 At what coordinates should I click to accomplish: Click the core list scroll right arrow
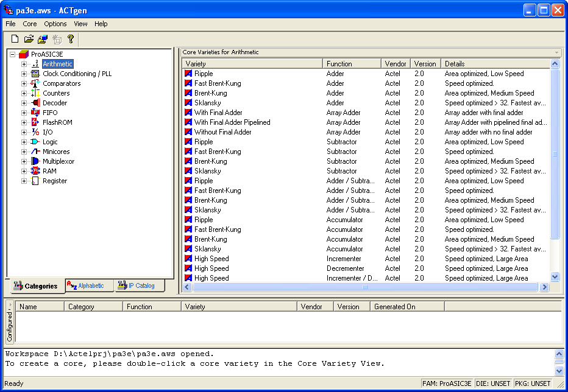(x=544, y=287)
